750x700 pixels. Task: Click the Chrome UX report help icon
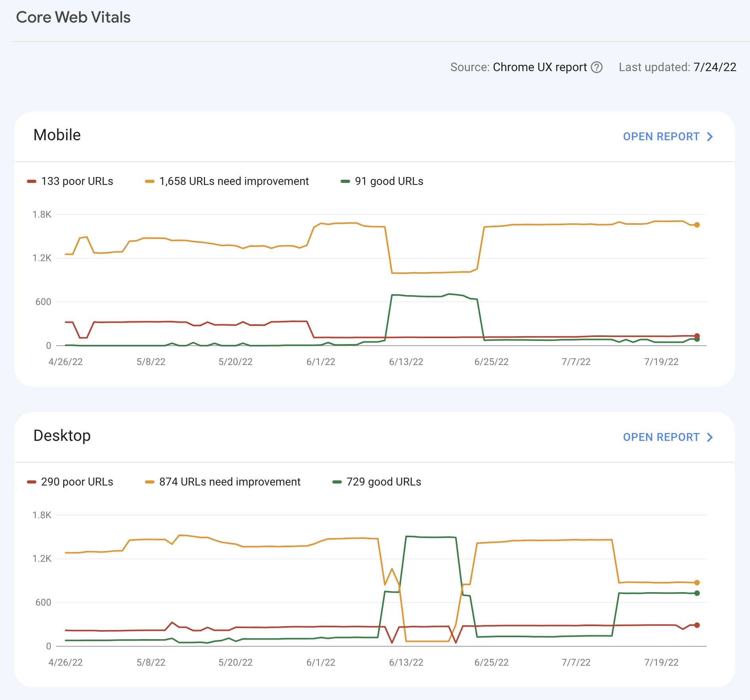(x=596, y=67)
